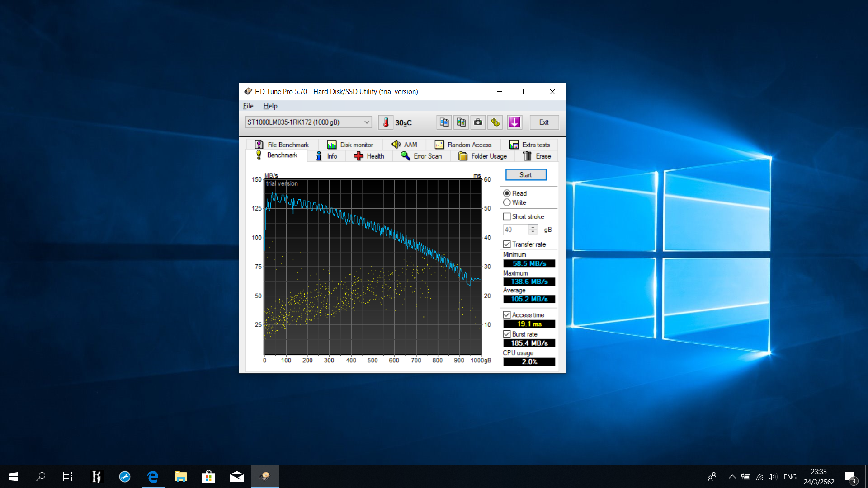Click the 30°C temperature reading
The image size is (868, 488).
point(403,123)
